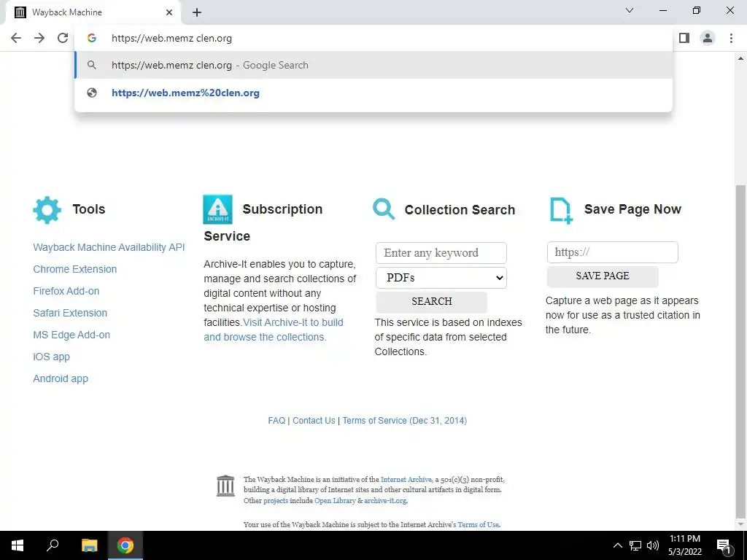Open the projects link in footer

click(276, 501)
